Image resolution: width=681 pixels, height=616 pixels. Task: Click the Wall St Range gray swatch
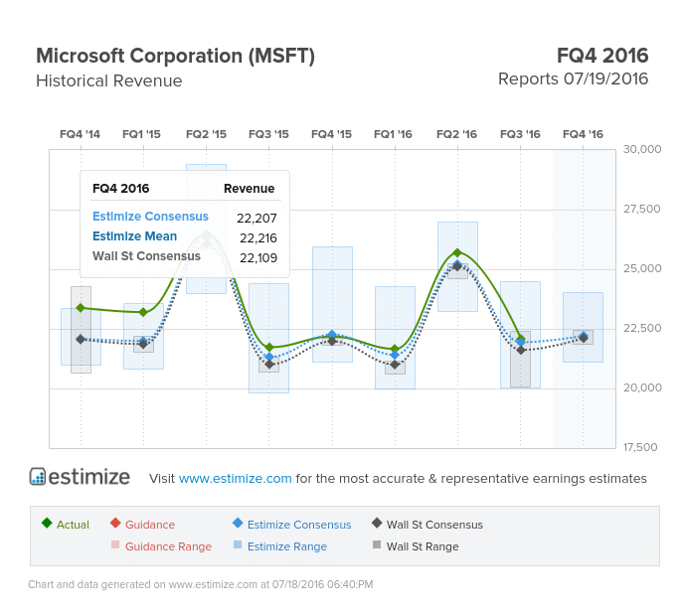(x=377, y=544)
